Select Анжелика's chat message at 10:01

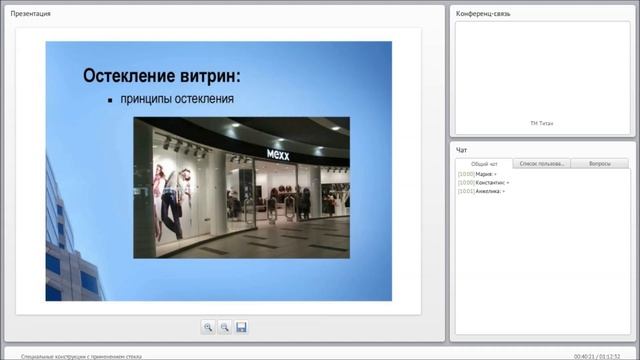(481, 191)
